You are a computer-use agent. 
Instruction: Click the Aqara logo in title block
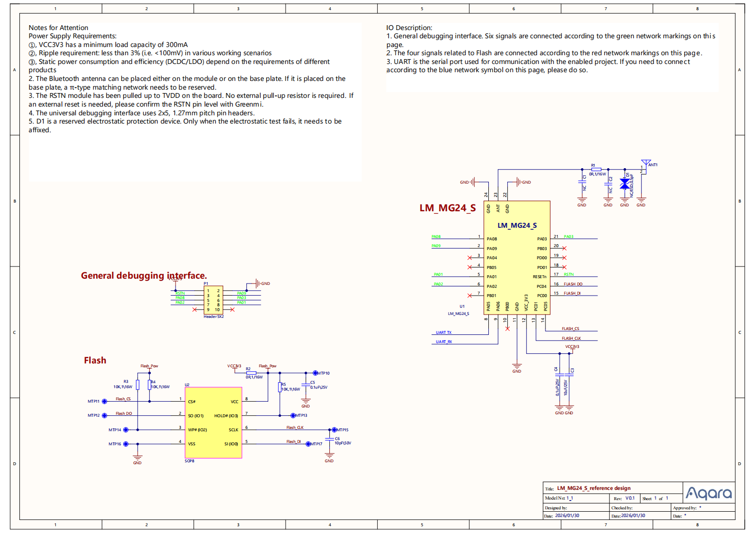pos(709,493)
